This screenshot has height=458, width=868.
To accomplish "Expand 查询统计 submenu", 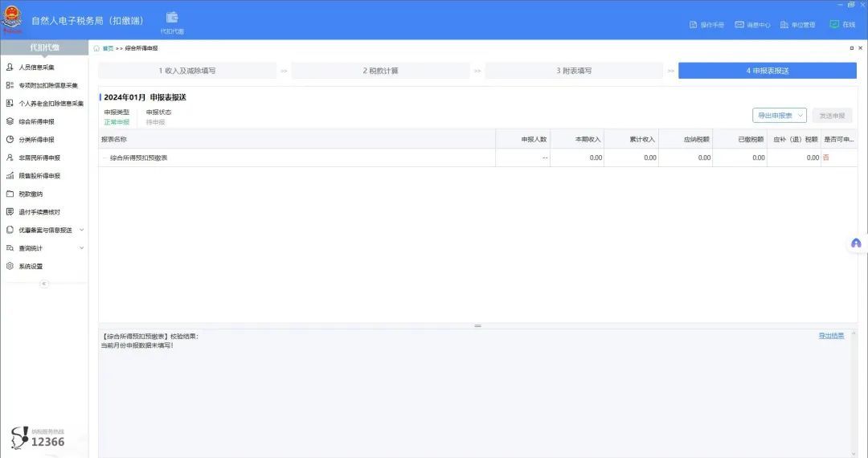I will [82, 247].
